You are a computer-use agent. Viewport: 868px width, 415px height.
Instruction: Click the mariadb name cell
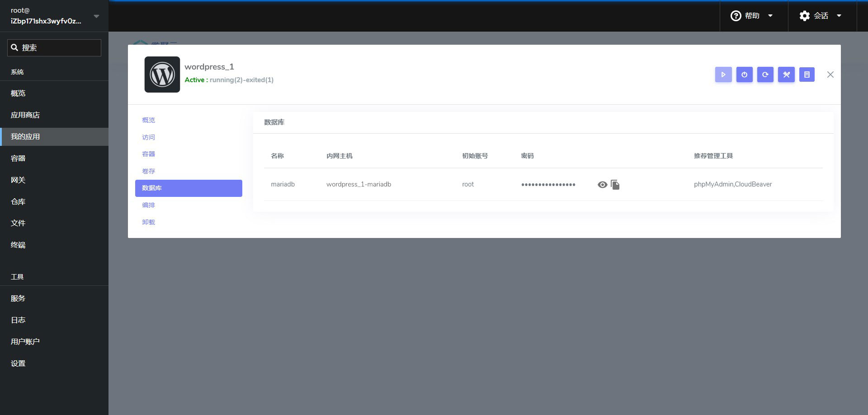283,184
